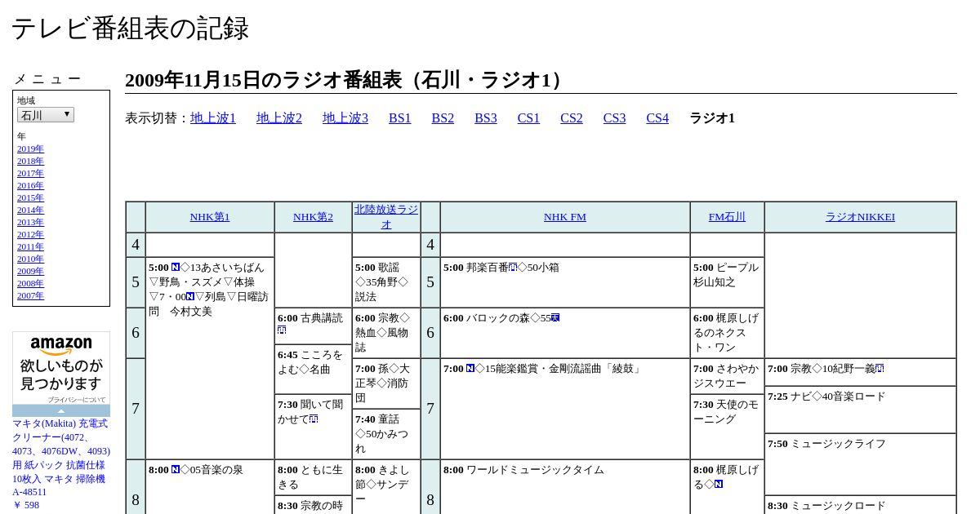Open the 2011年 year link
Screen dimensions: 980x514
(30, 246)
